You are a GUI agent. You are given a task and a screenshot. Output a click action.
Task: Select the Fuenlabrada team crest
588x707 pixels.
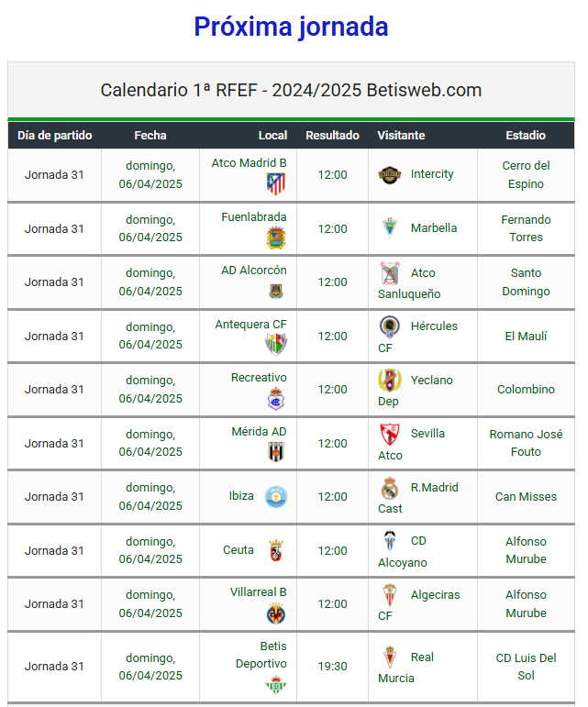click(x=276, y=238)
